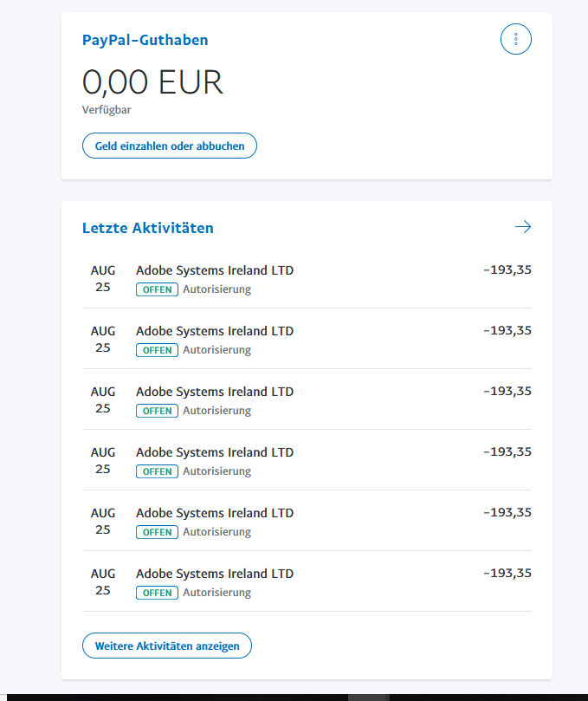Select the second Adobe Systems Ireland LTD entry
588x701 pixels.
point(215,331)
